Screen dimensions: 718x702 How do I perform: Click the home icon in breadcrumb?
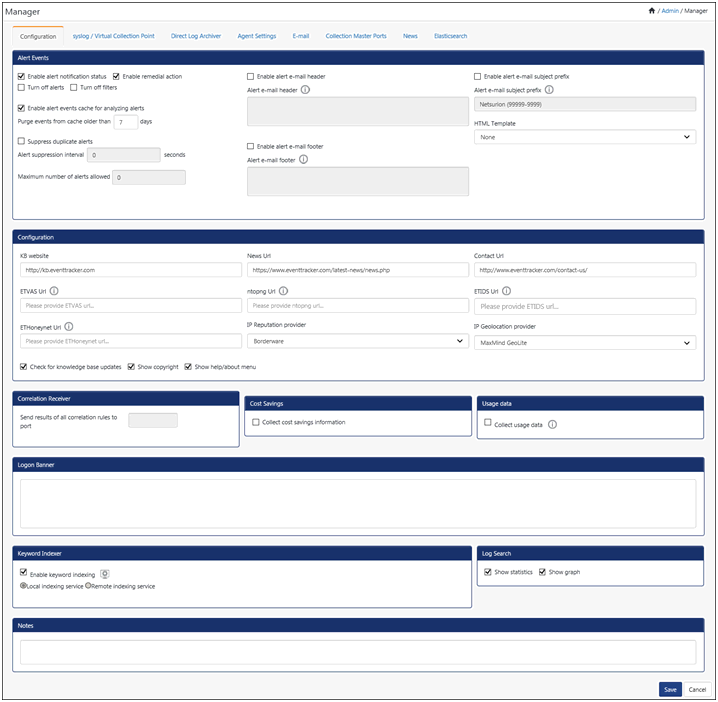(x=652, y=11)
